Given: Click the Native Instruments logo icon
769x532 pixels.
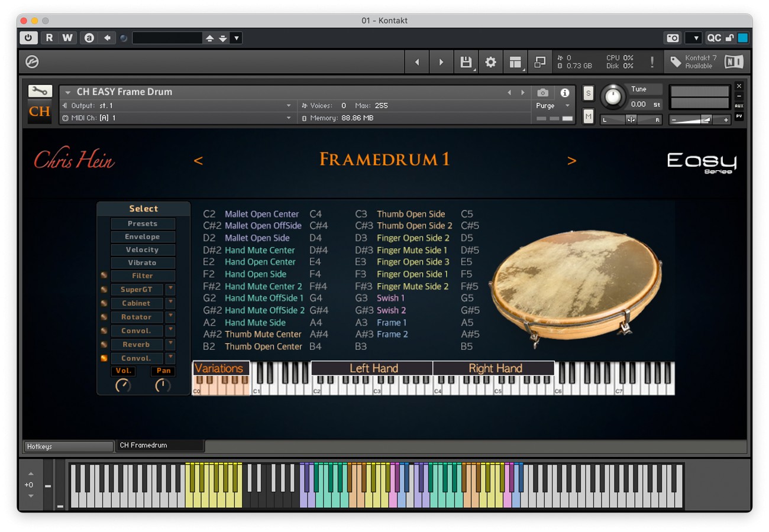Looking at the screenshot, I should [734, 61].
